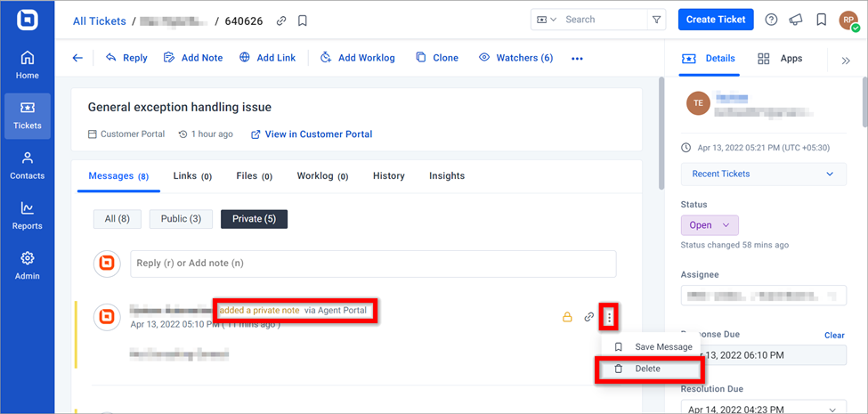
Task: Click Add Note in toolbar
Action: click(193, 58)
